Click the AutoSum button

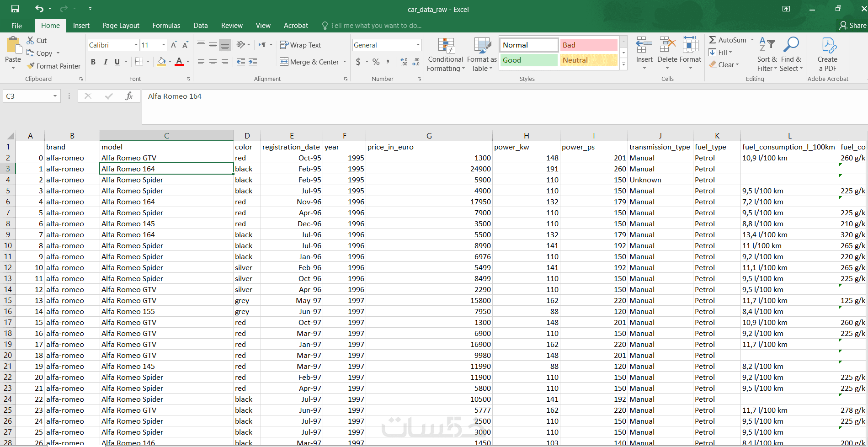click(x=727, y=40)
